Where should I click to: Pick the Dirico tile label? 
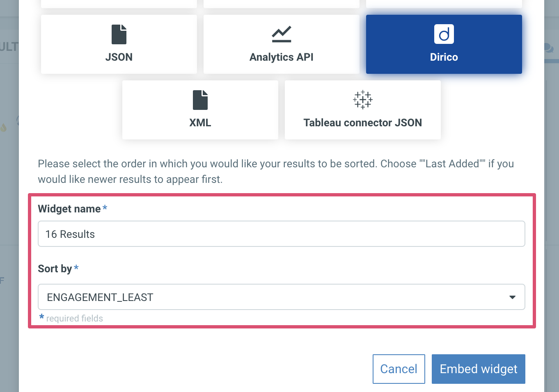click(x=444, y=57)
